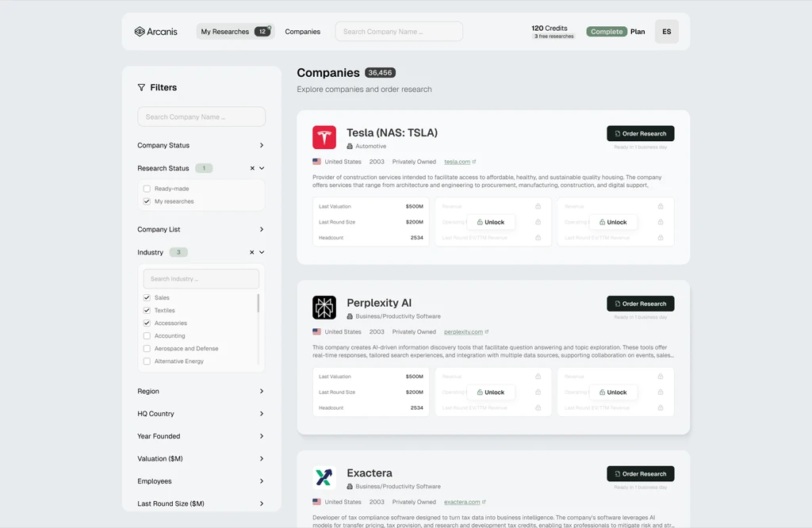Uncheck the Textiles industry checkbox

point(147,311)
